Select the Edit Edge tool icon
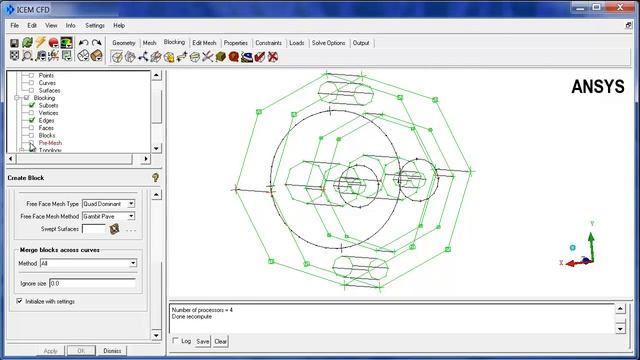The width and height of the screenshot is (640, 360). [208, 57]
